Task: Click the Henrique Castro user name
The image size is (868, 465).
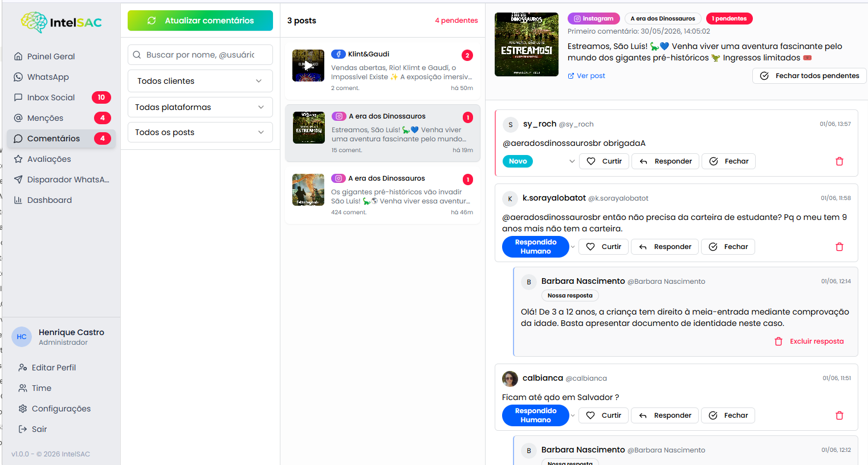Action: [71, 332]
